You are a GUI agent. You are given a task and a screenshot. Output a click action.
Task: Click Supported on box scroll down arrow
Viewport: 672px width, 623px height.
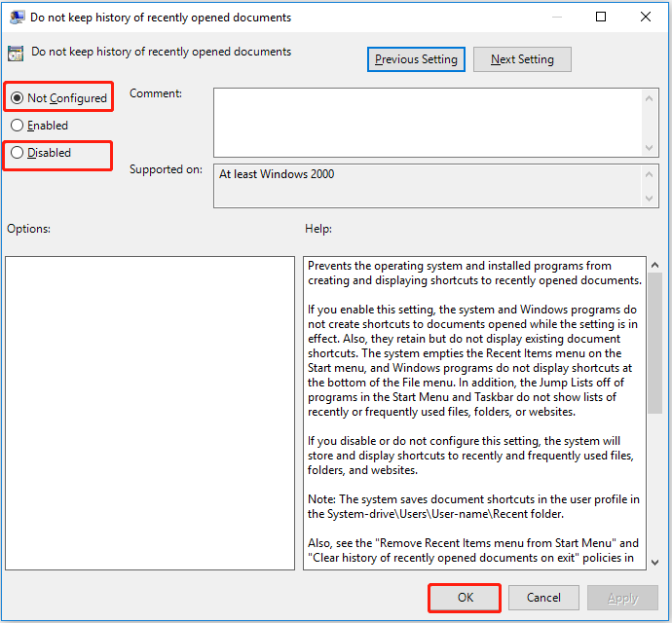pos(650,198)
